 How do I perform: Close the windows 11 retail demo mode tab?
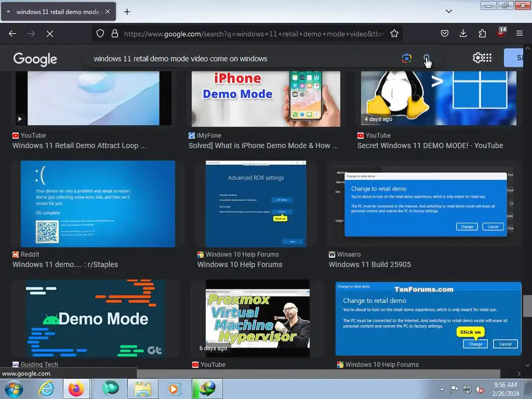[x=108, y=11]
